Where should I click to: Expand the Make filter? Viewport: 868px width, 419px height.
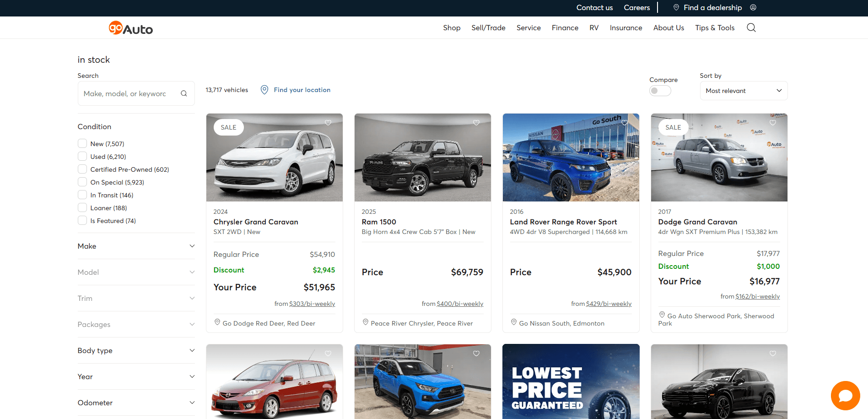pyautogui.click(x=136, y=246)
